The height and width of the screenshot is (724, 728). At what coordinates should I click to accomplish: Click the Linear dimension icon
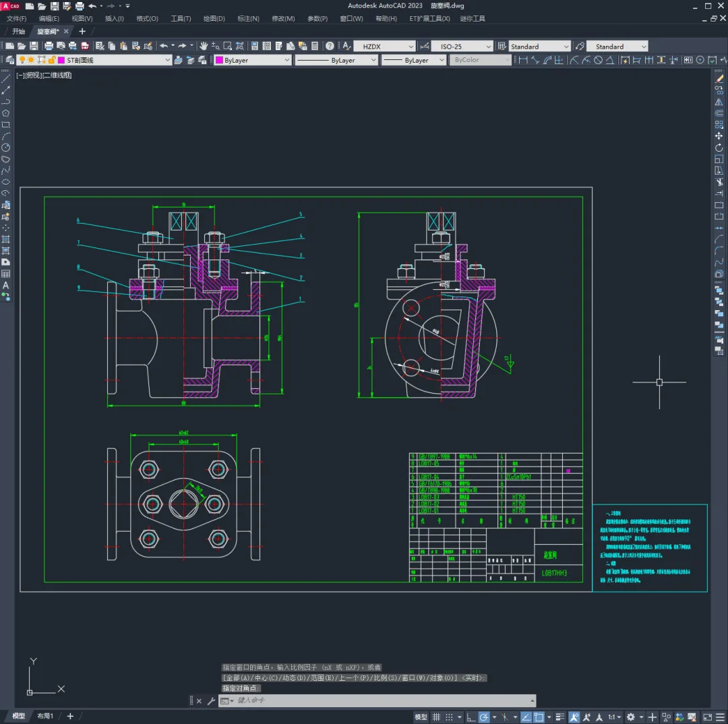pos(523,60)
